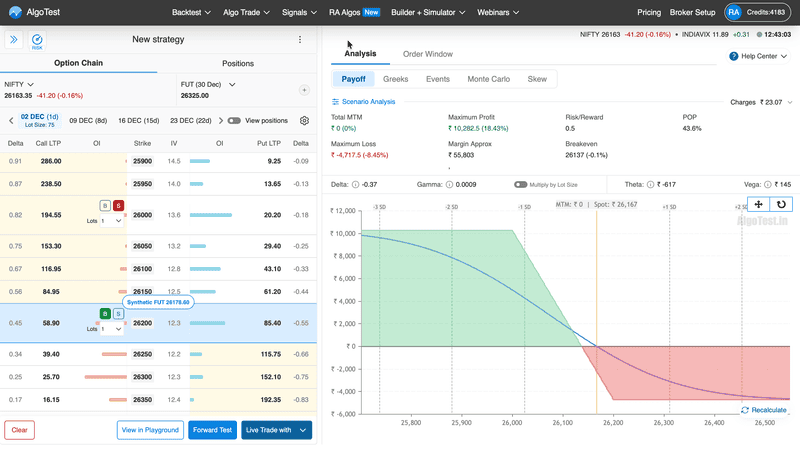The height and width of the screenshot is (449, 800).
Task: Collapse the left panel with double-chevron icon
Action: tap(14, 40)
